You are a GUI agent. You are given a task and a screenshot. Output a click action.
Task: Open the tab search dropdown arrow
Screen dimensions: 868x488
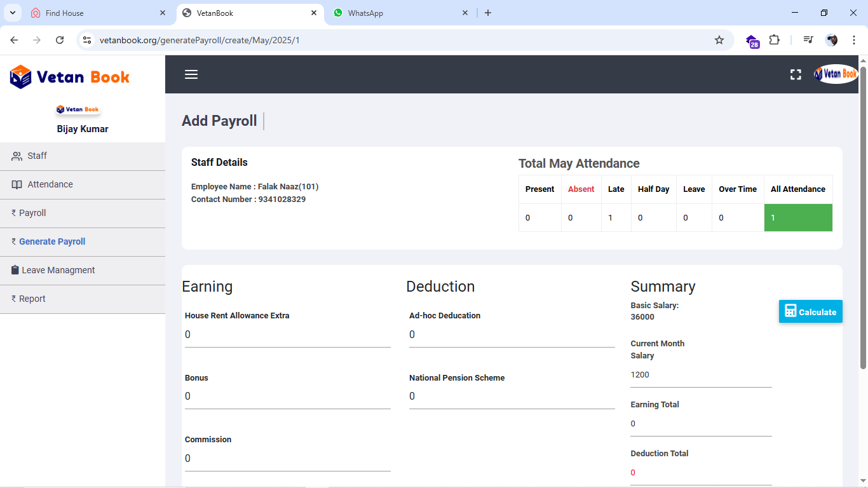12,13
